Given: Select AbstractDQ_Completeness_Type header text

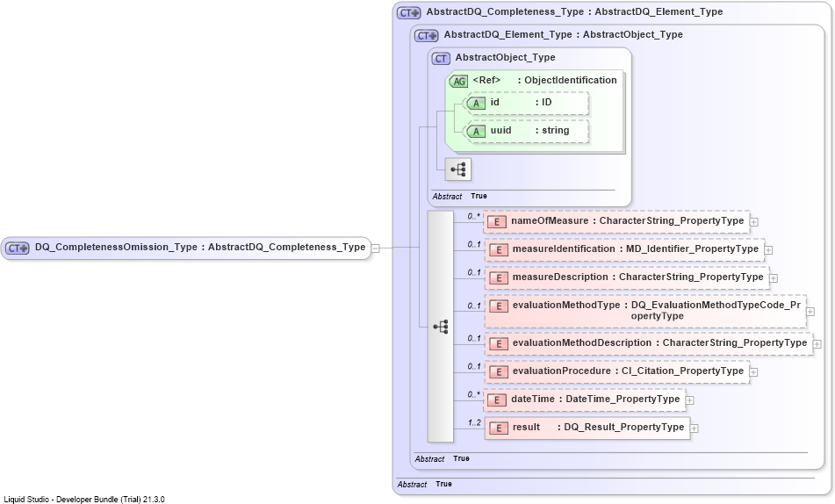Looking at the screenshot, I should 574,11.
